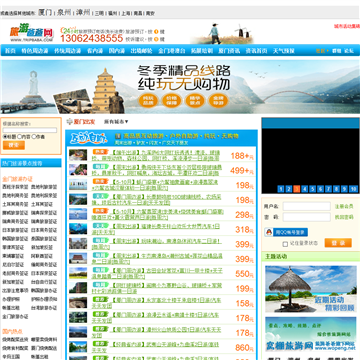Open the 499元 listing thumbnail
Viewport: 360px width, 360px height.
[78, 170]
